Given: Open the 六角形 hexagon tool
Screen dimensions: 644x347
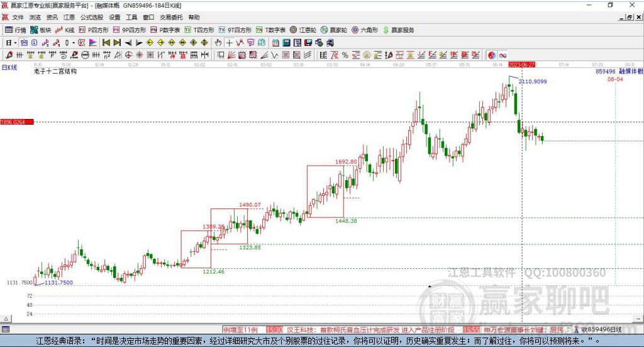Looking at the screenshot, I should (x=365, y=30).
